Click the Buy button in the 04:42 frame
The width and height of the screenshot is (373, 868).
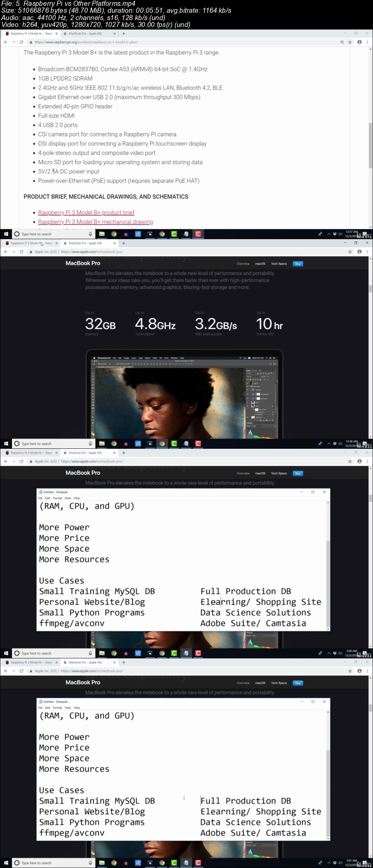coord(298,683)
